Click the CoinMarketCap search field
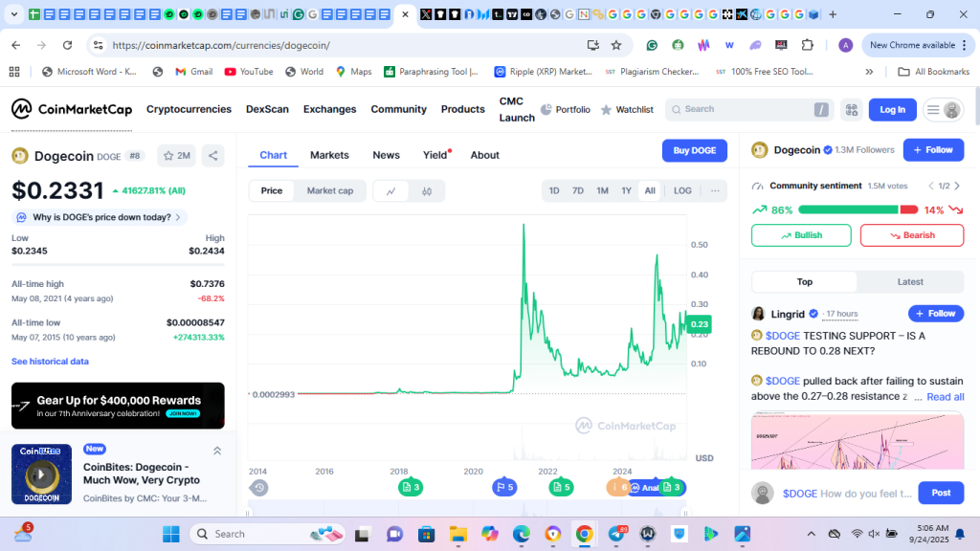The height and width of the screenshot is (551, 980). click(748, 109)
